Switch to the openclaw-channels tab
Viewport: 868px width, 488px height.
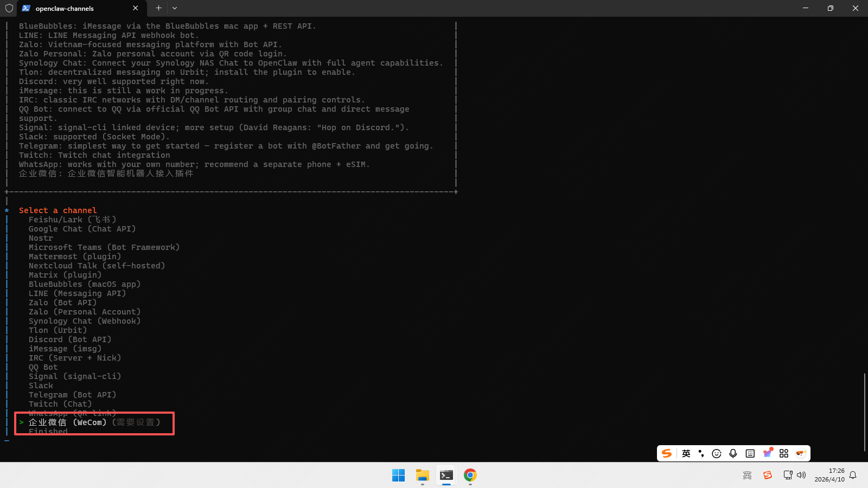80,8
